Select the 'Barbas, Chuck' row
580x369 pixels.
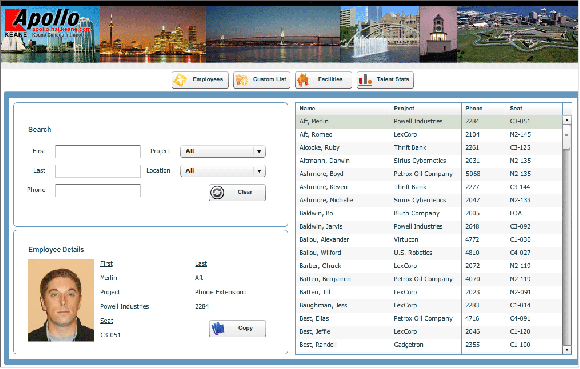click(x=429, y=266)
